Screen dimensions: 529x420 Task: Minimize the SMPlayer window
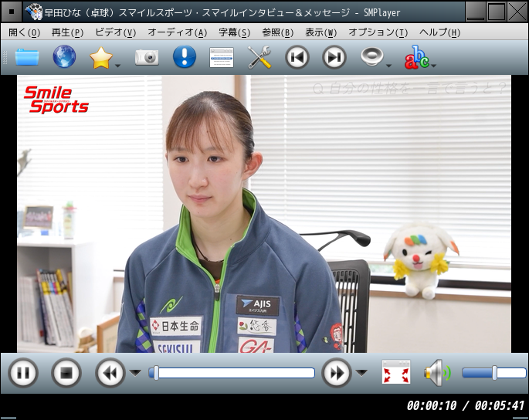[x=476, y=12]
